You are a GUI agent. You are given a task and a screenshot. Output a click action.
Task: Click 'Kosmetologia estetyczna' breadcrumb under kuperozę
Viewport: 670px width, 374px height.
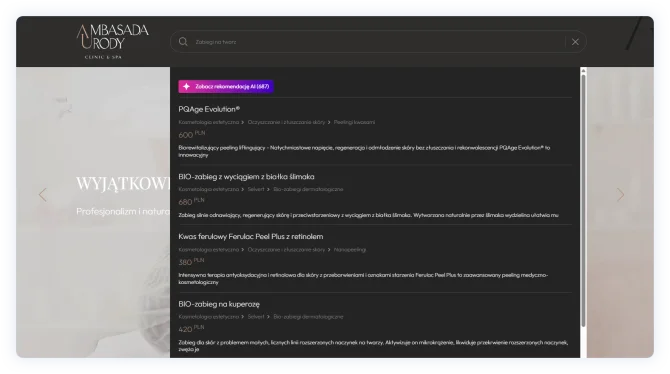(x=209, y=317)
